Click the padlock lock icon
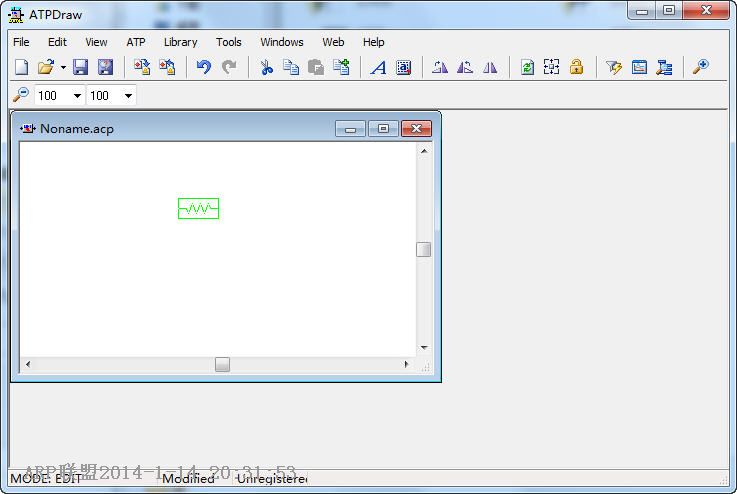Image resolution: width=737 pixels, height=494 pixels. pos(576,67)
